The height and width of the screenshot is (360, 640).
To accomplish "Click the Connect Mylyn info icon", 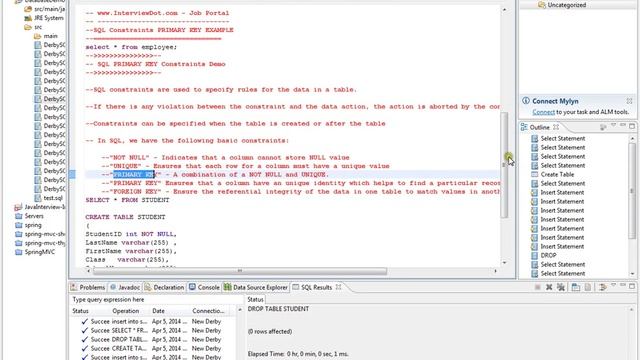I will coord(526,100).
